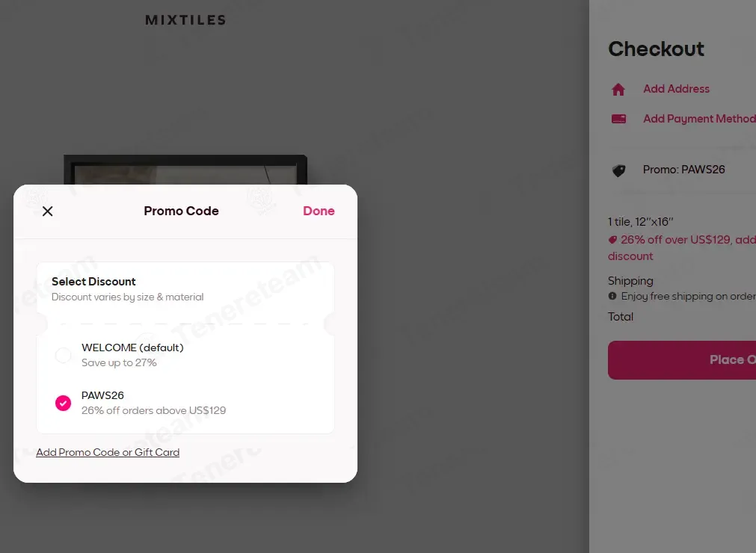
Task: Click the MIXTILES logo
Action: pos(185,20)
